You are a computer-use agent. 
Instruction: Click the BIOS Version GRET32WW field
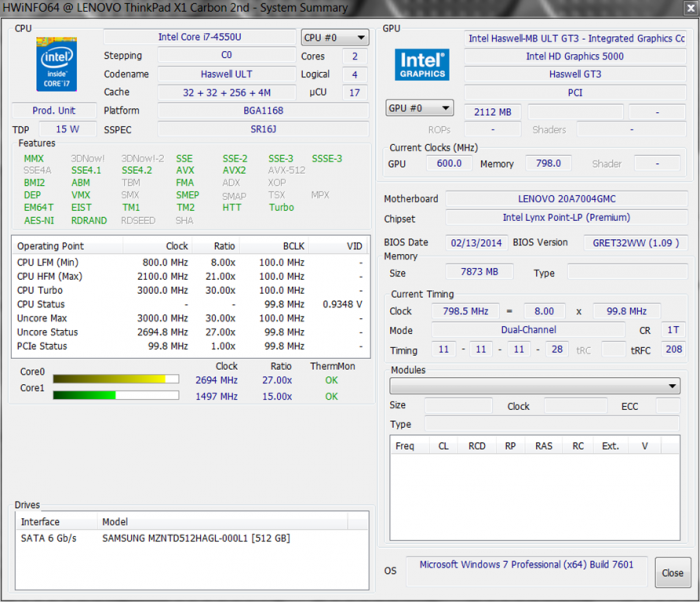click(635, 243)
